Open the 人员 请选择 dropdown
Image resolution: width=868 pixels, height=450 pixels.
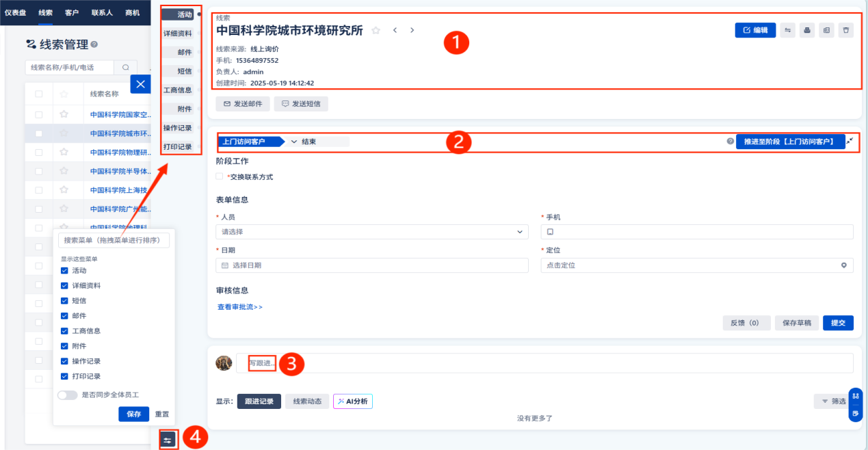point(372,232)
